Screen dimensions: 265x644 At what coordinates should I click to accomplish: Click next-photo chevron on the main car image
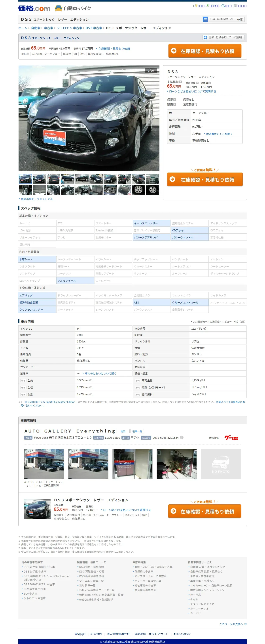pos(153,117)
